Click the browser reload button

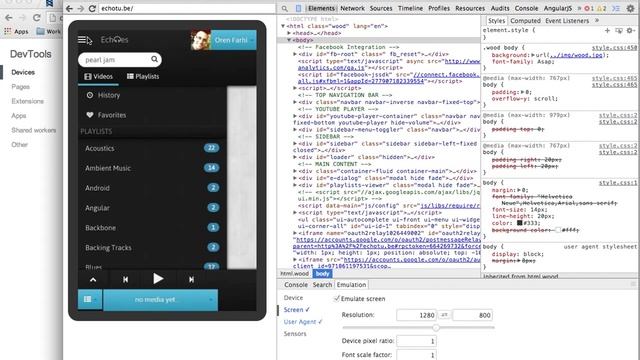tap(92, 8)
